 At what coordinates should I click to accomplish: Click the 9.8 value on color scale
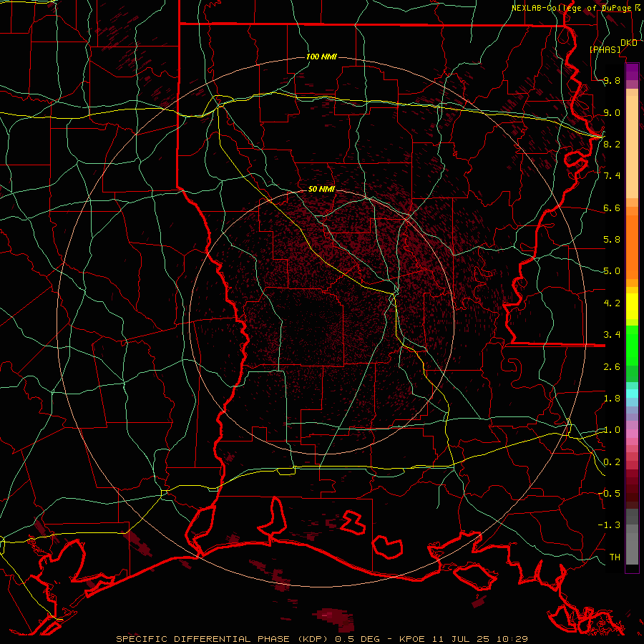pyautogui.click(x=612, y=80)
